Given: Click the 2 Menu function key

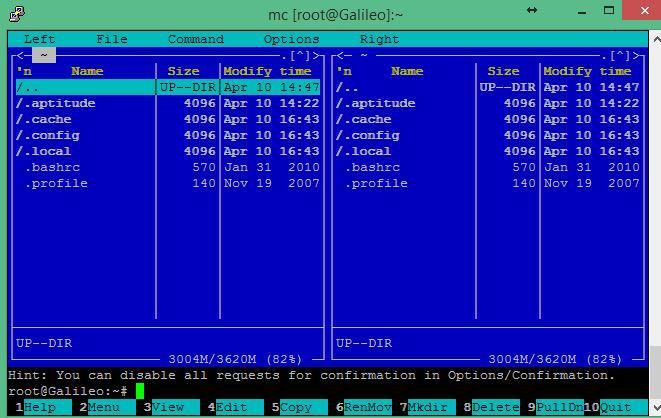Looking at the screenshot, I should pyautogui.click(x=107, y=407).
